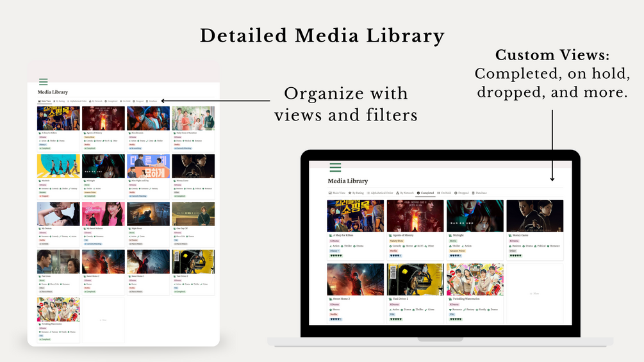Image resolution: width=644 pixels, height=362 pixels.
Task: Open the Sweet Home 2 poster on the laptop
Action: pyautogui.click(x=355, y=279)
